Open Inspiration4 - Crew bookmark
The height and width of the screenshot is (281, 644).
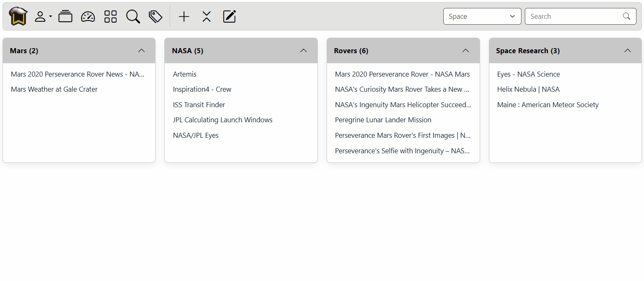(202, 89)
